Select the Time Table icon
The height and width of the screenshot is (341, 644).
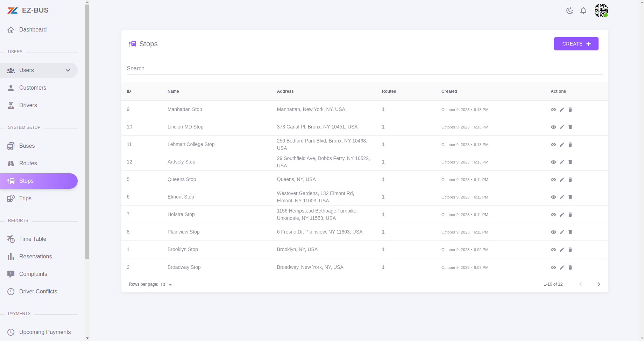pos(11,239)
